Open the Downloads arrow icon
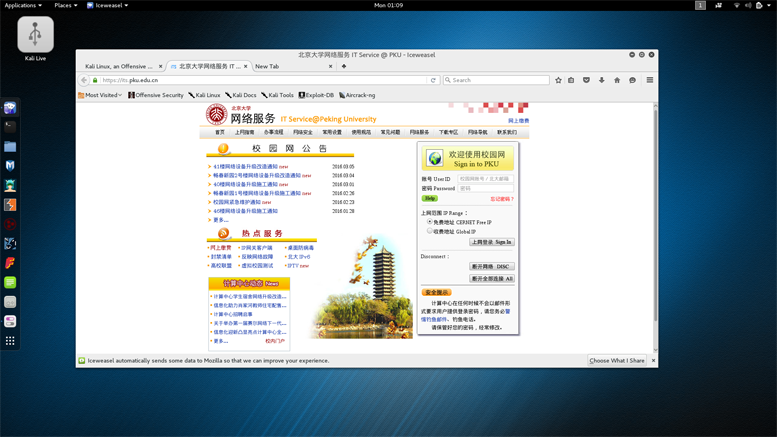Image resolution: width=777 pixels, height=437 pixels. [602, 80]
